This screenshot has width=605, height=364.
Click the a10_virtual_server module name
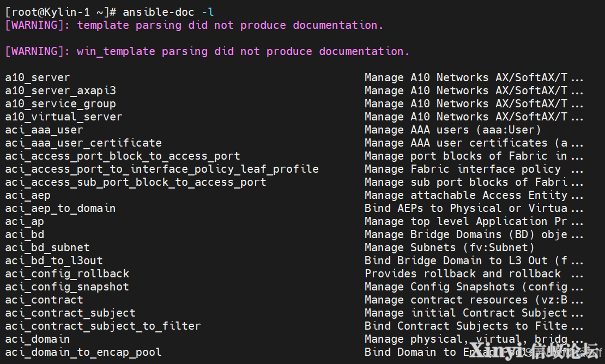click(64, 117)
